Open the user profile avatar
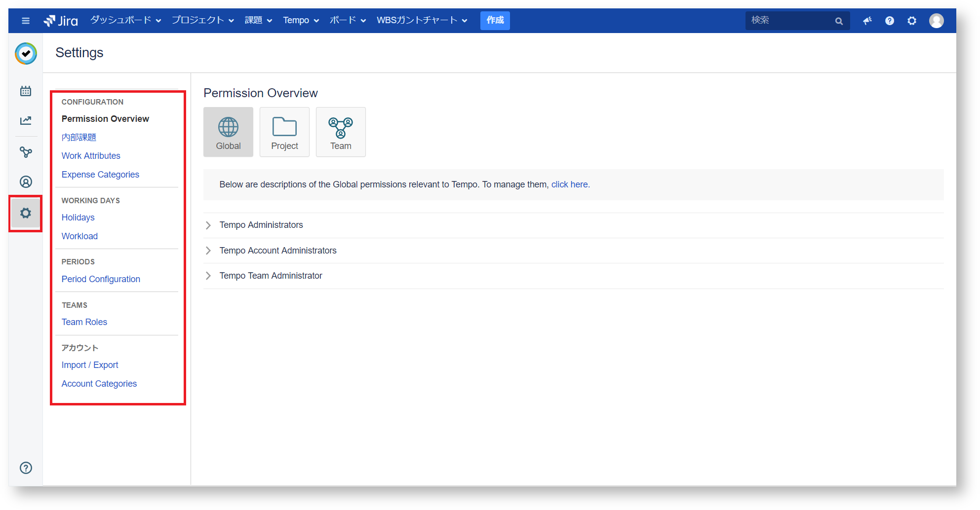Screen dimensions: 980x510 (x=937, y=21)
